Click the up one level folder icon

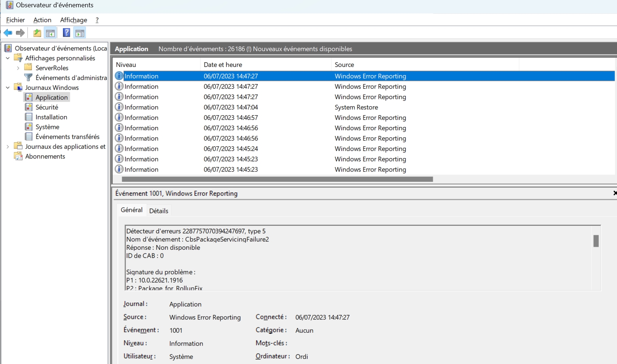click(37, 33)
